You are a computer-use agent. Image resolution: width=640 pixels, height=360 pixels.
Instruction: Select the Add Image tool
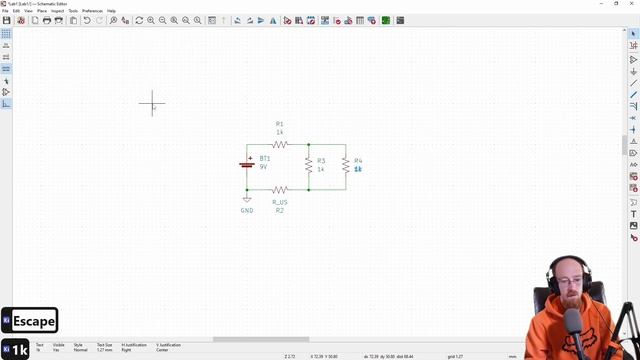pos(633,226)
